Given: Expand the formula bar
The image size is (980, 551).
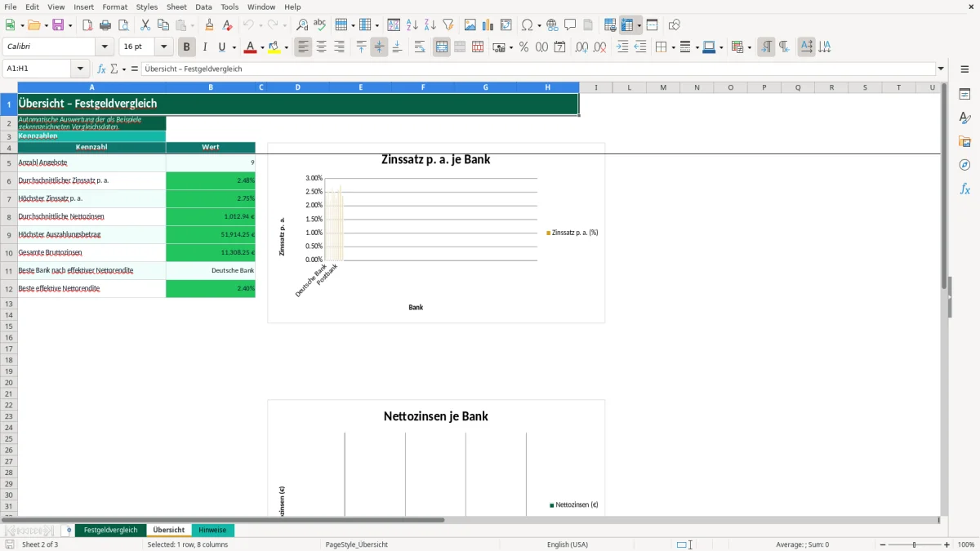Looking at the screenshot, I should pos(941,69).
